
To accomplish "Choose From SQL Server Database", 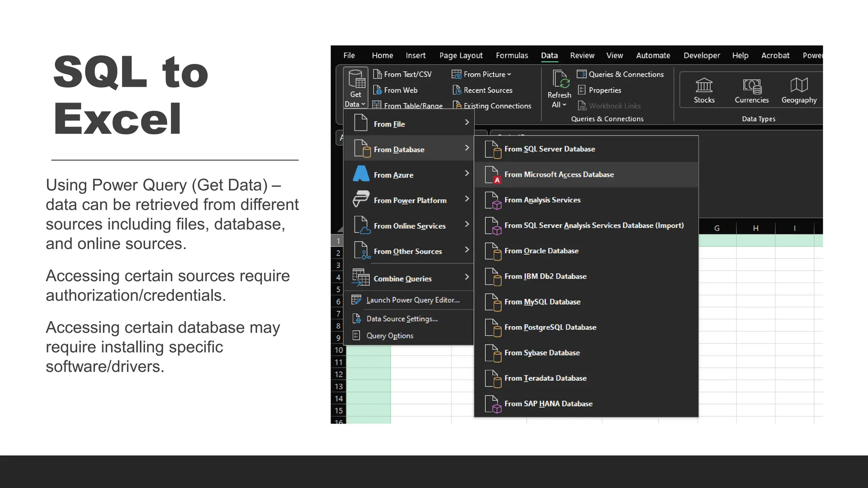I will [586, 149].
